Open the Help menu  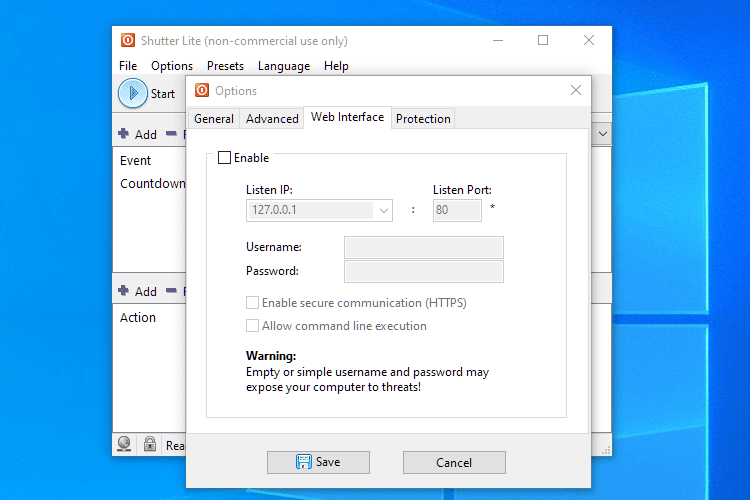[336, 66]
